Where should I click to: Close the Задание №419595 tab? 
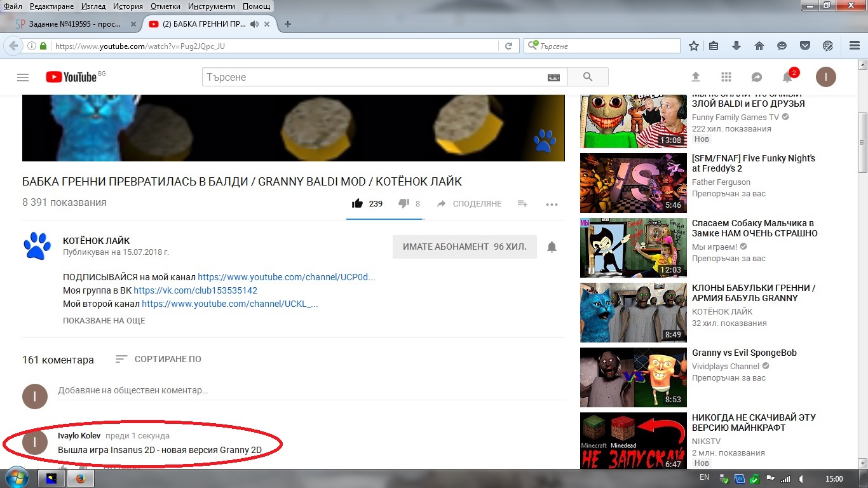click(x=133, y=24)
